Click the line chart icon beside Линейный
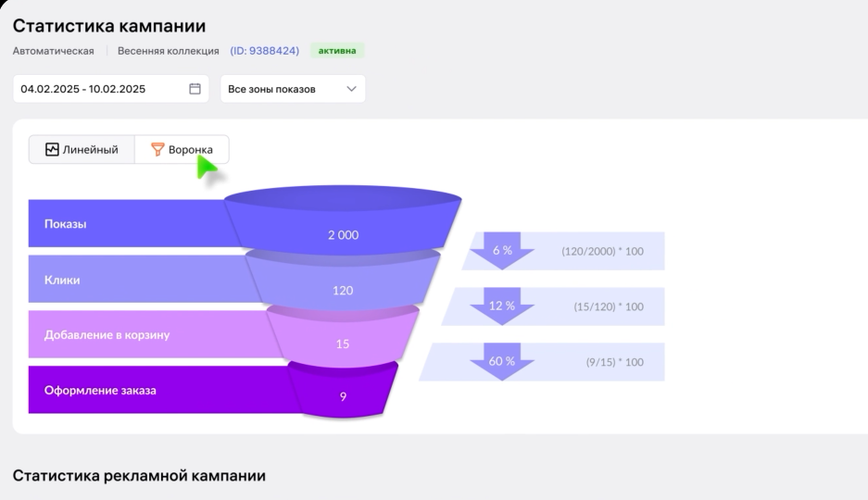Viewport: 868px width, 500px height. (x=52, y=149)
